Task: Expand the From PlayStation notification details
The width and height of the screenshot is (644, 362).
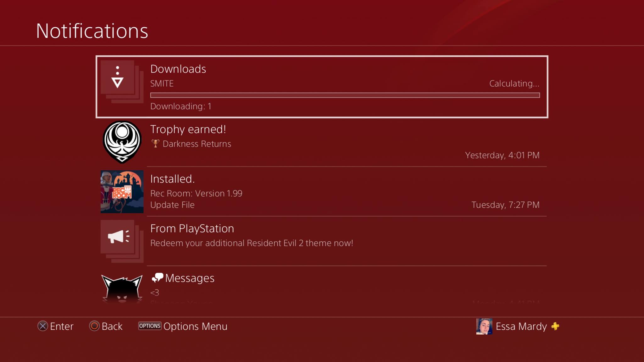Action: tap(322, 241)
